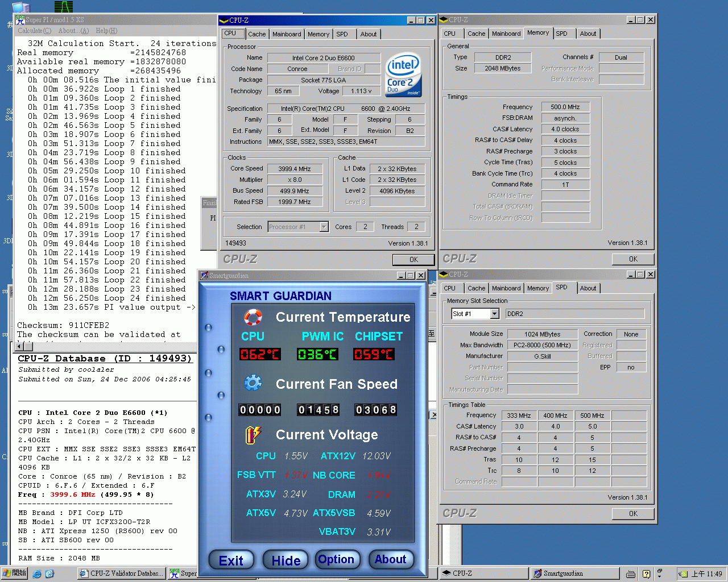
Task: Select Mainboard tab in CPU-Z SPD window
Action: pos(506,288)
